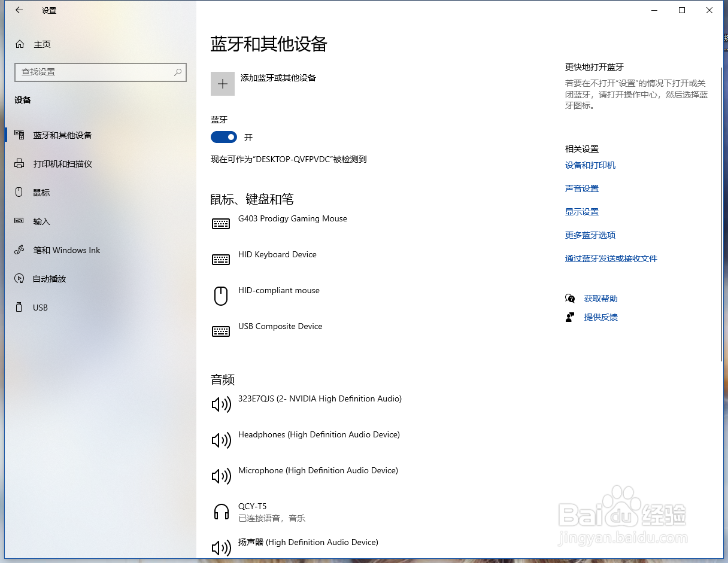Select the 主页 home icon
Viewport: 728px width, 563px height.
(x=20, y=44)
